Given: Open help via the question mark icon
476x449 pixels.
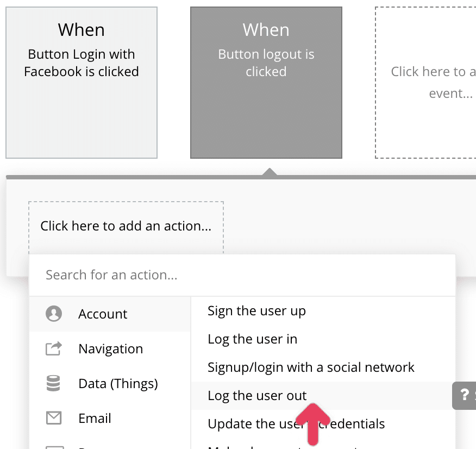Looking at the screenshot, I should [465, 395].
